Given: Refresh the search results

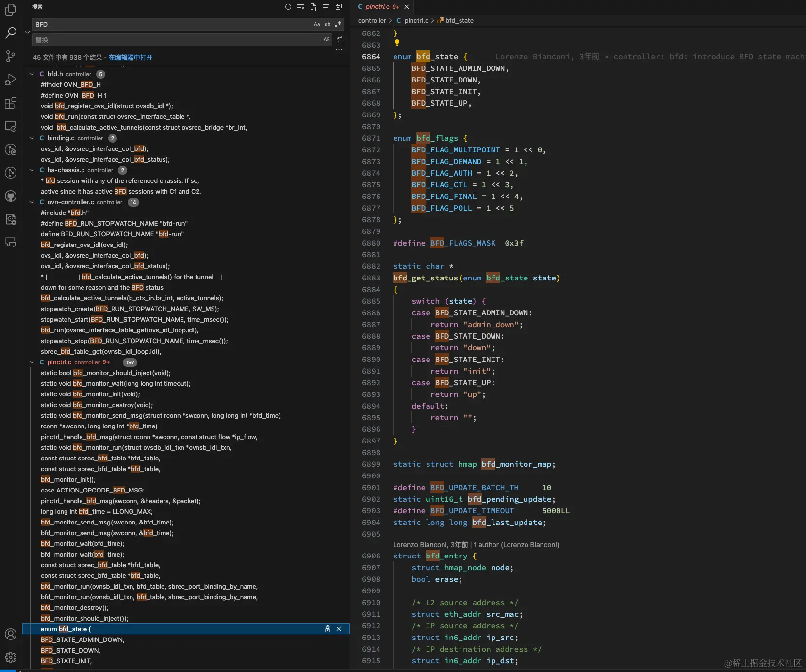Looking at the screenshot, I should pos(288,7).
